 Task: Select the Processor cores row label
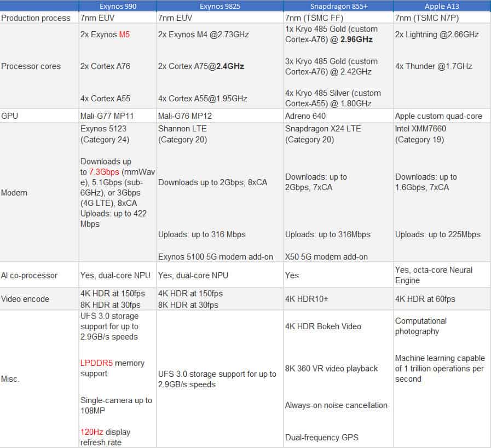pos(31,66)
